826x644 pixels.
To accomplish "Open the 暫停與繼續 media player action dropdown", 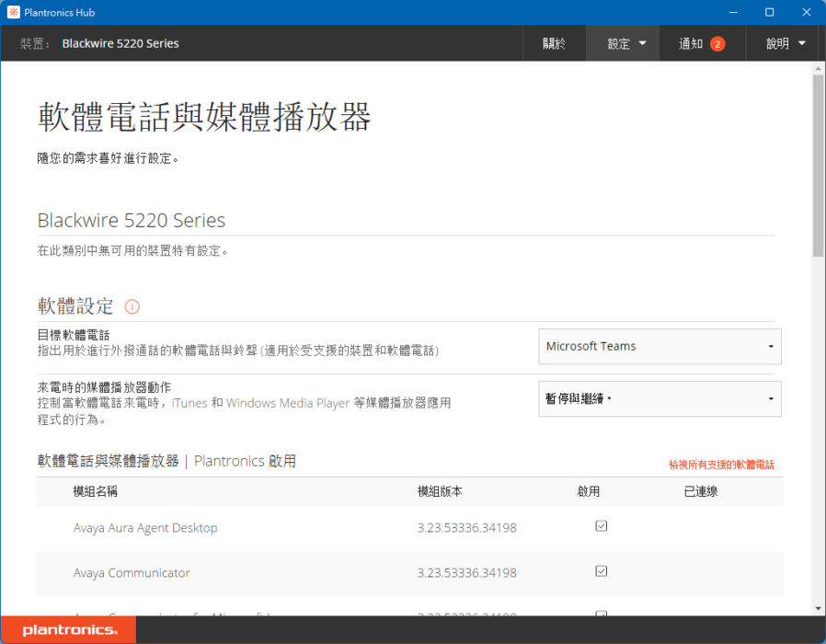I will (660, 399).
